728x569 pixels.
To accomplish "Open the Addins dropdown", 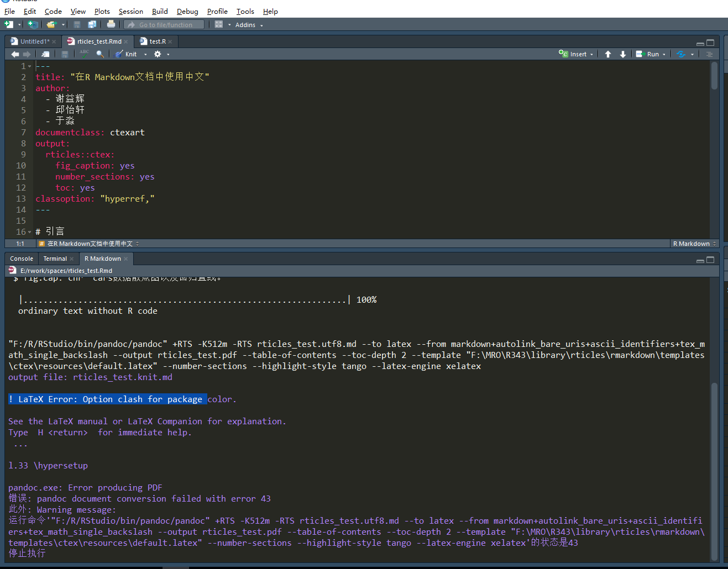I will point(249,25).
